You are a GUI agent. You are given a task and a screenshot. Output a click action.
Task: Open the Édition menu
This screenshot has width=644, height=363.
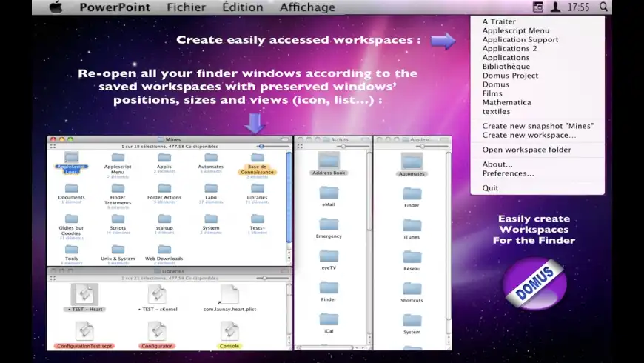coord(242,7)
